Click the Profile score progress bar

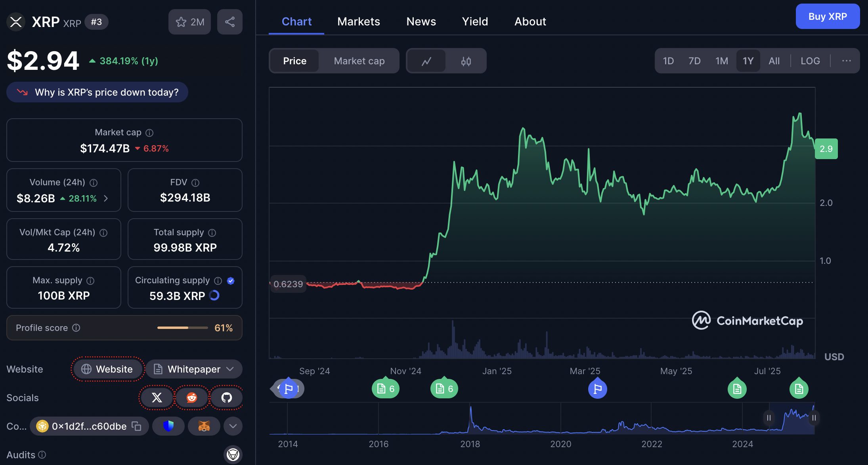pos(183,328)
